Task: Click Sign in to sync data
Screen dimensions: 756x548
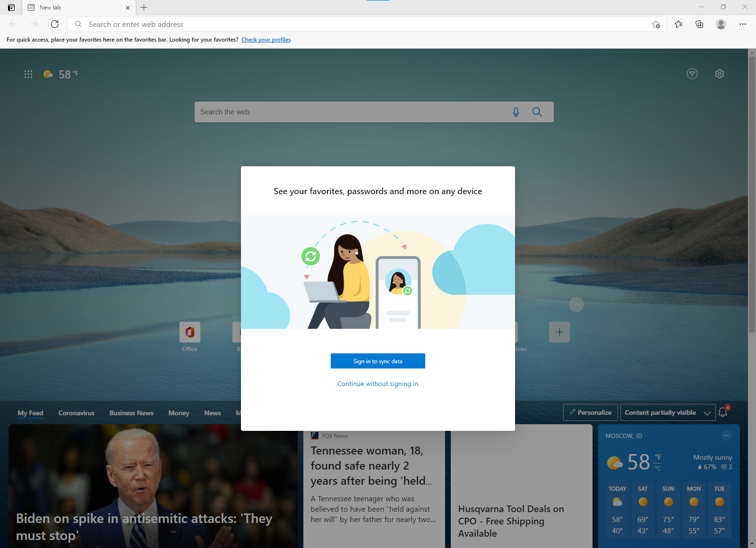Action: tap(378, 360)
